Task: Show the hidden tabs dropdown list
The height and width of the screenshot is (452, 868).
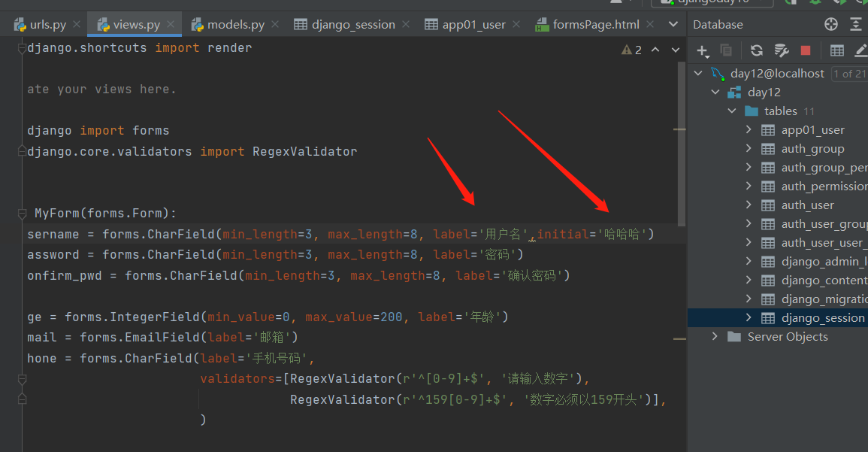Action: (673, 24)
